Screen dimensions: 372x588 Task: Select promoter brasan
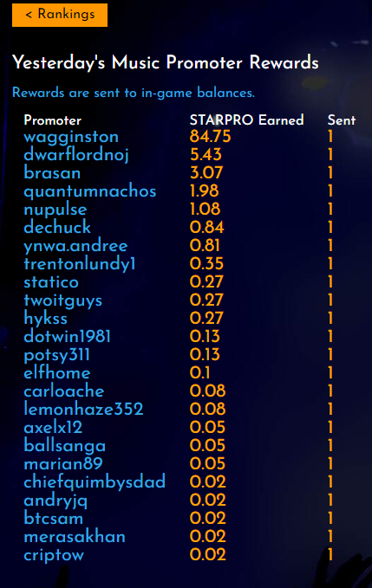[52, 173]
